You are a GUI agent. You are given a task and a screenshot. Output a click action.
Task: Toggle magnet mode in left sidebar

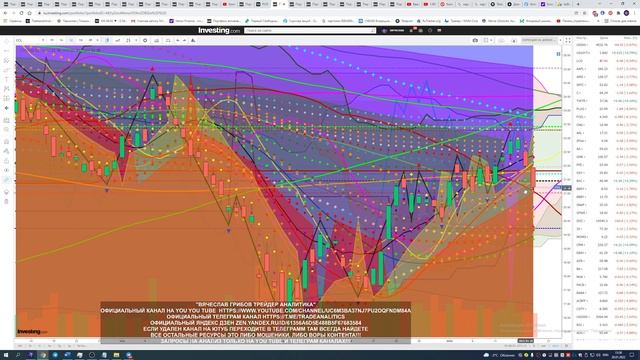coord(6,142)
